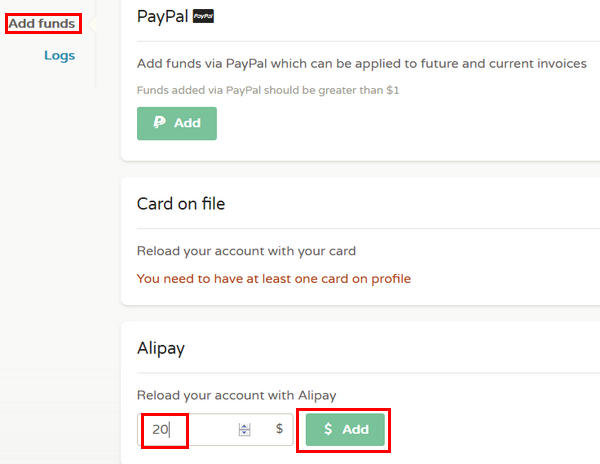600x464 pixels.
Task: Click the $ currency symbol in amount field
Action: pyautogui.click(x=279, y=429)
